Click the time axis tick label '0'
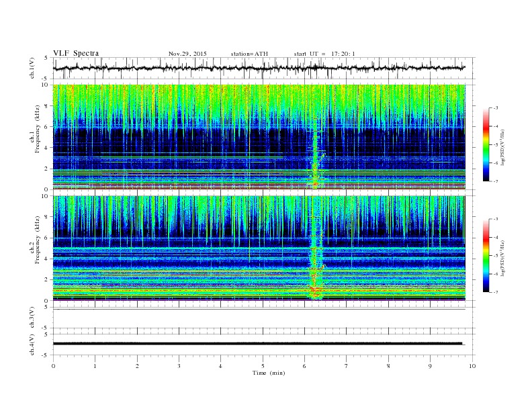The height and width of the screenshot is (411, 532). click(x=53, y=366)
